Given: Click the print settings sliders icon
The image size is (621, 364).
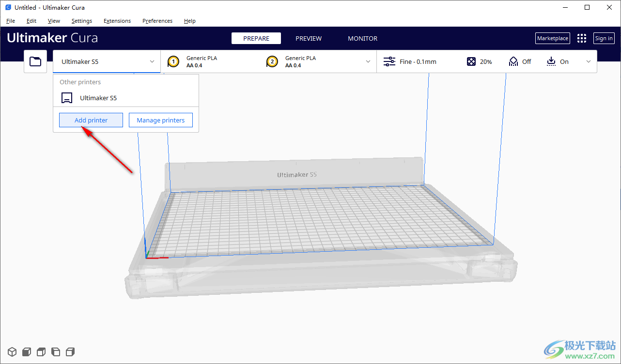Looking at the screenshot, I should pos(389,61).
